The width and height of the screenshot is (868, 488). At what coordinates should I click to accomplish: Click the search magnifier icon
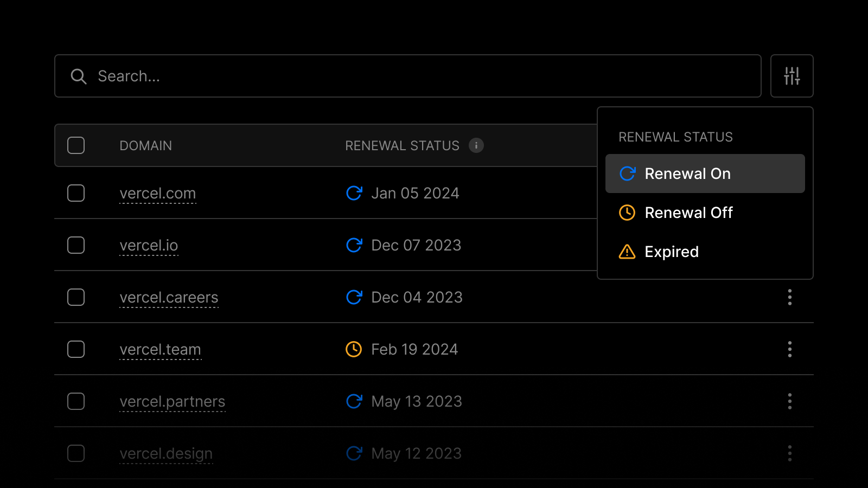[x=79, y=76]
